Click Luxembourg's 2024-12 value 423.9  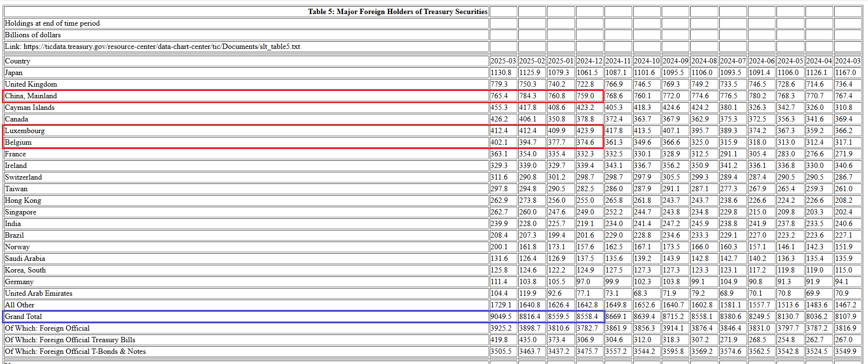(589, 131)
